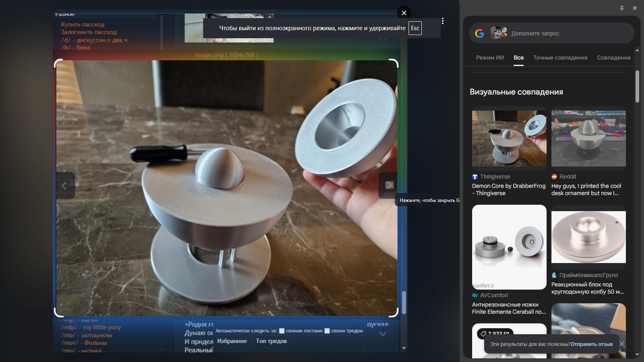Close the Google Lens overlay with X
644x362 pixels.
(404, 13)
